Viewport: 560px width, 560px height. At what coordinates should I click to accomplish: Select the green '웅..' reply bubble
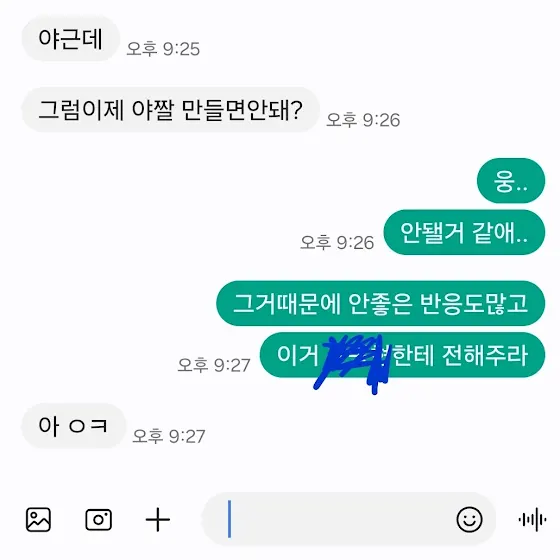[511, 181]
